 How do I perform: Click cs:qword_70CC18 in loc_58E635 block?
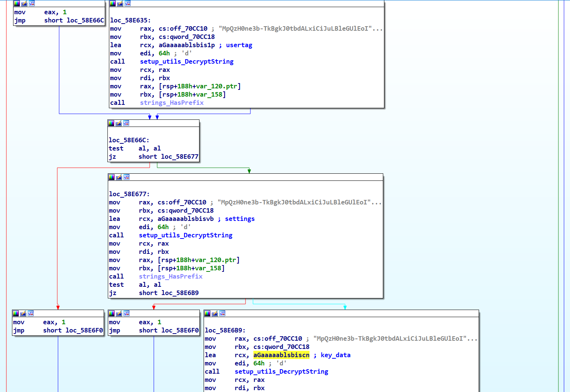187,37
